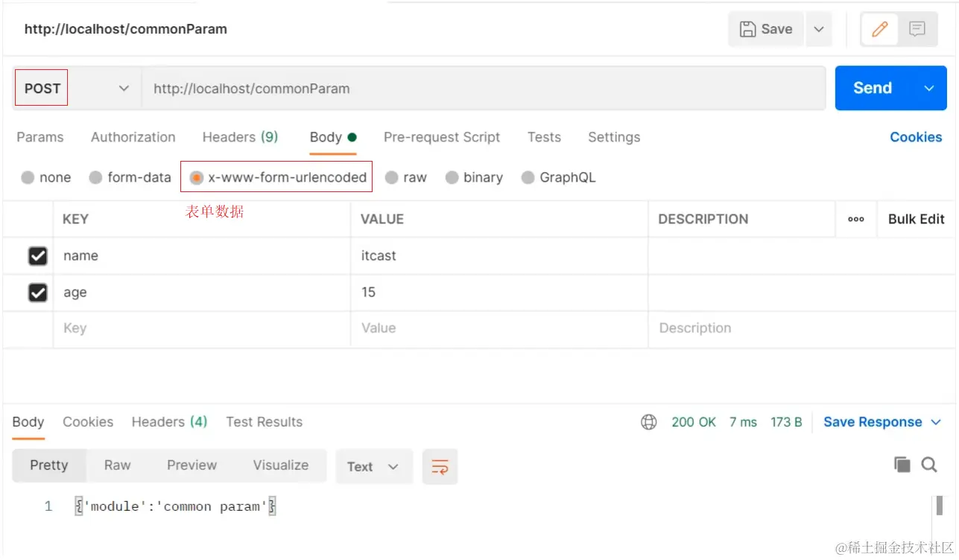This screenshot has width=959, height=560.
Task: Click the '15' value cell
Action: click(x=499, y=293)
